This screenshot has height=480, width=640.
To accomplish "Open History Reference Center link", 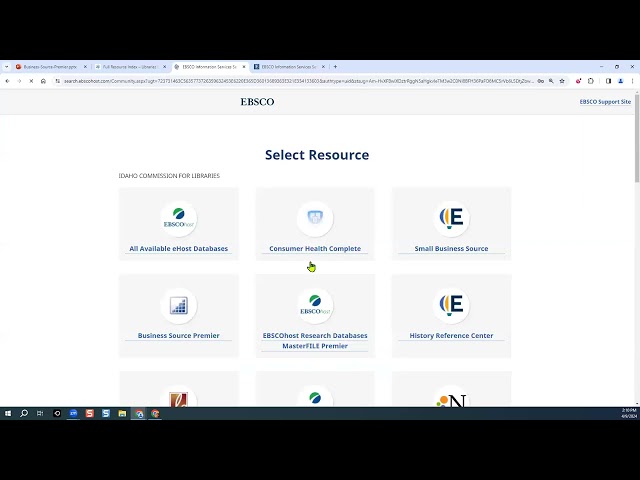I will [451, 336].
